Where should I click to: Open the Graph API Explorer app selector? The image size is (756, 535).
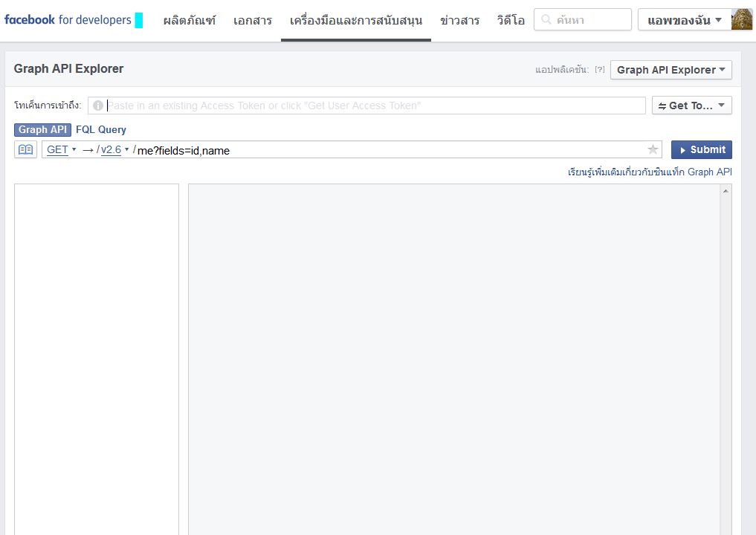click(x=670, y=69)
